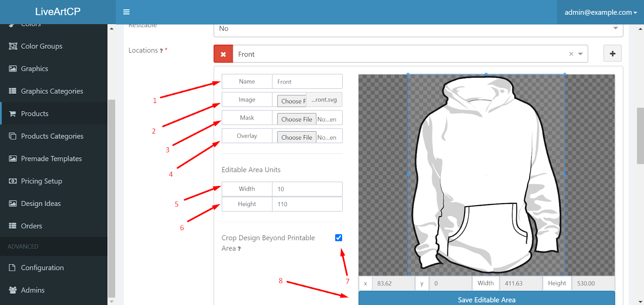The height and width of the screenshot is (305, 644).
Task: Click the hoodie preview image
Action: 487,175
